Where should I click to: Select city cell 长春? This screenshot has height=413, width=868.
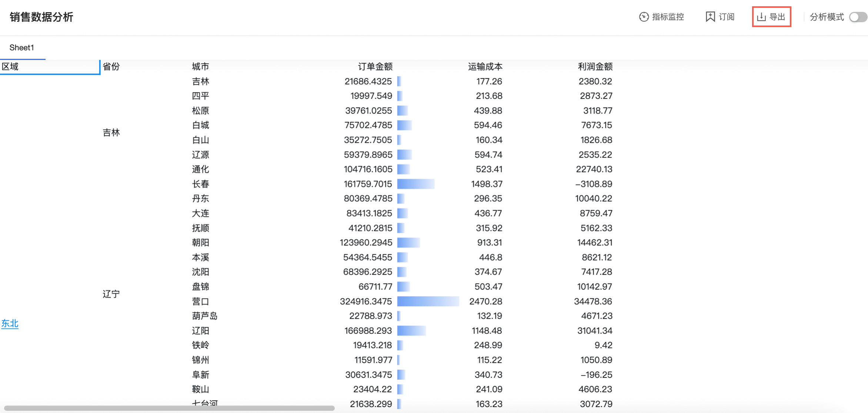click(x=201, y=184)
